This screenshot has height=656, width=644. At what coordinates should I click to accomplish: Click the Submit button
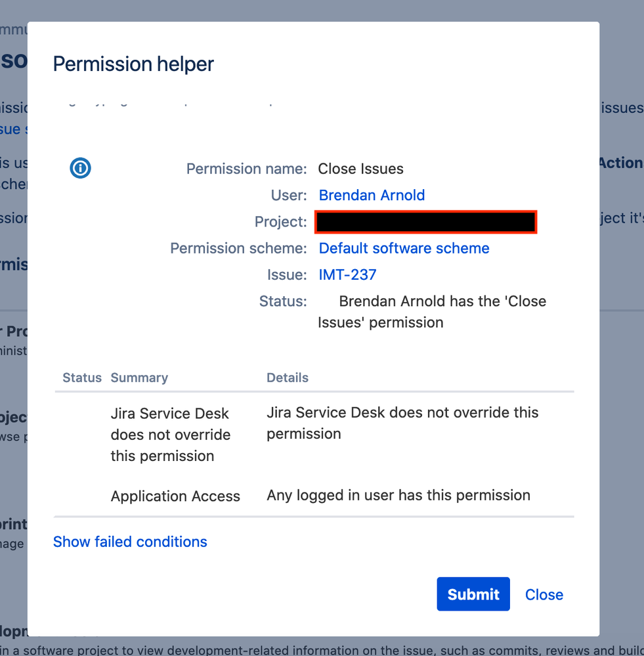pos(473,594)
